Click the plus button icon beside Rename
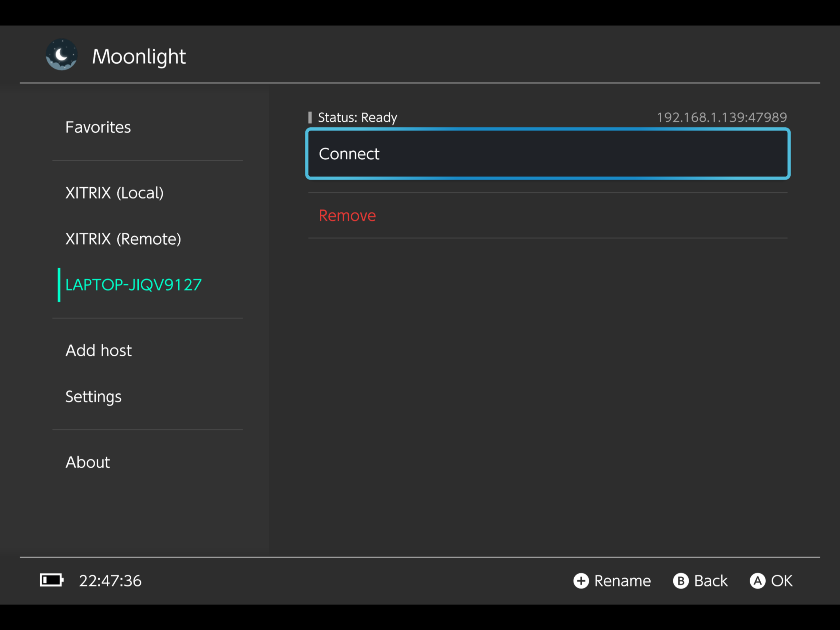 coord(581,580)
